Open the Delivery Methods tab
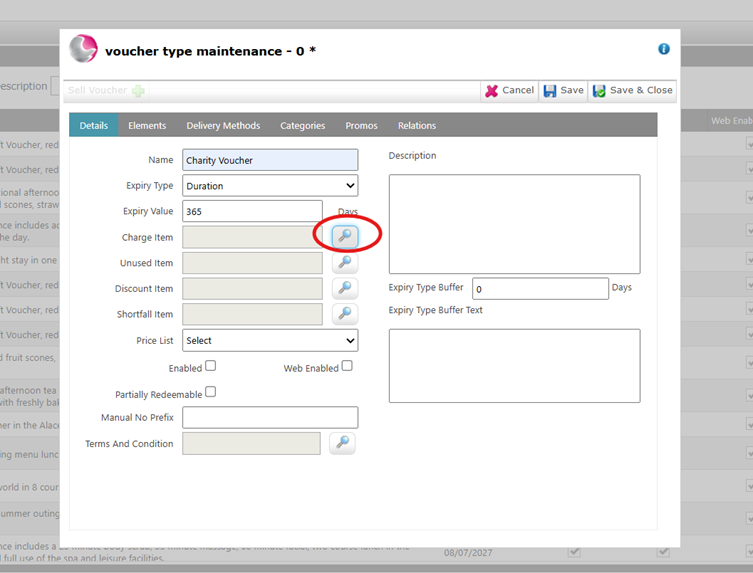 [223, 125]
